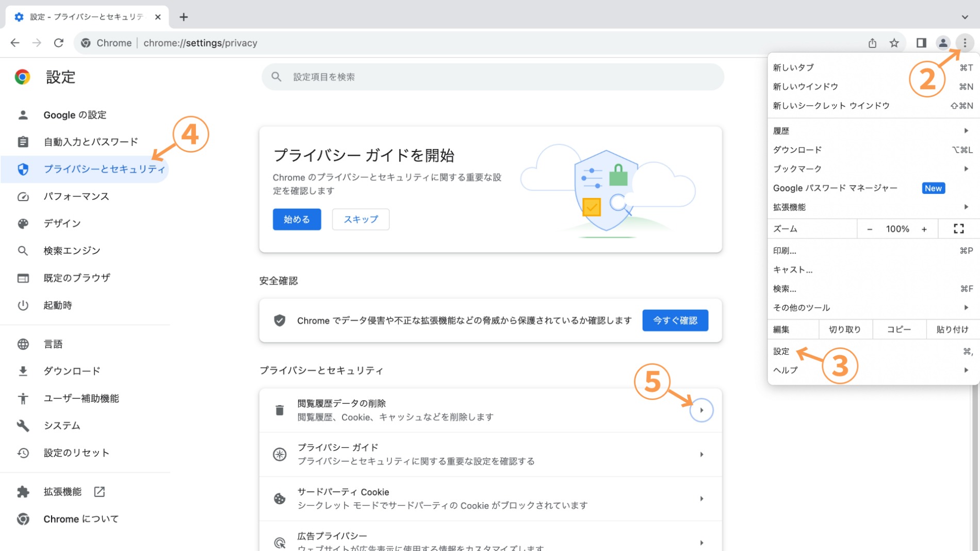
Task: Increase zoom with the plus button
Action: click(x=924, y=229)
